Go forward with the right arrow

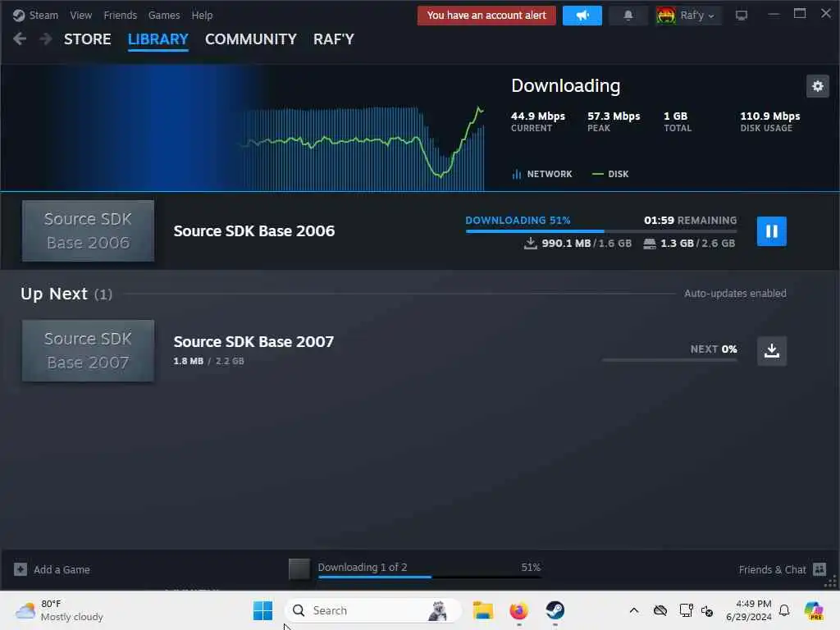pos(46,39)
